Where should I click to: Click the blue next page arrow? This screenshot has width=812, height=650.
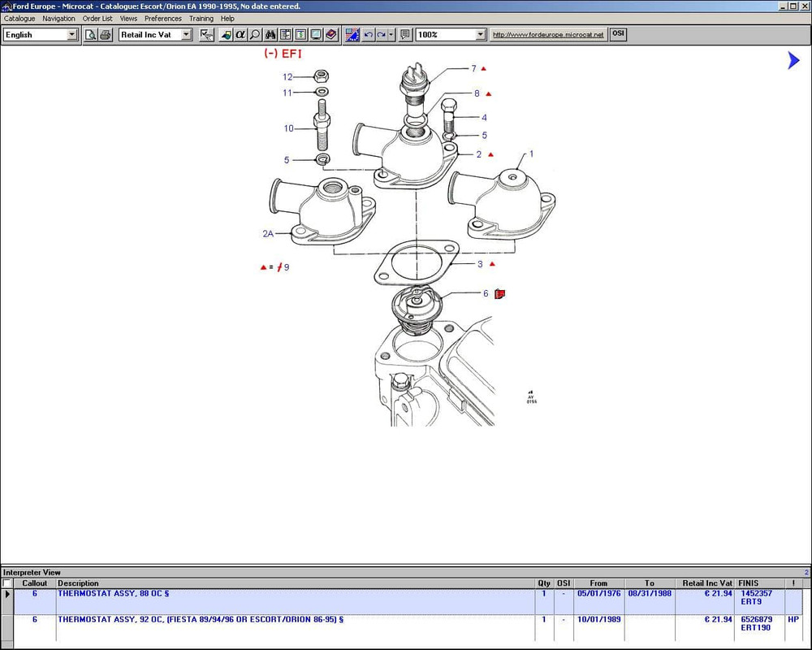[x=793, y=60]
